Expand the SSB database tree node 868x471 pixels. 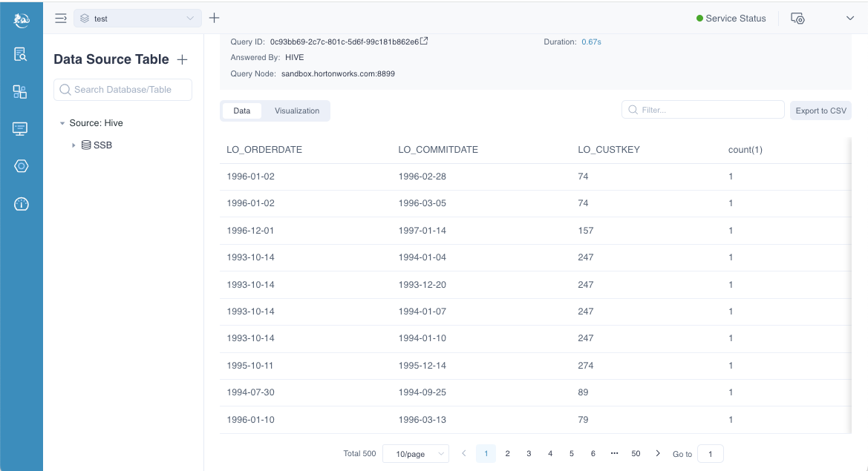tap(74, 145)
